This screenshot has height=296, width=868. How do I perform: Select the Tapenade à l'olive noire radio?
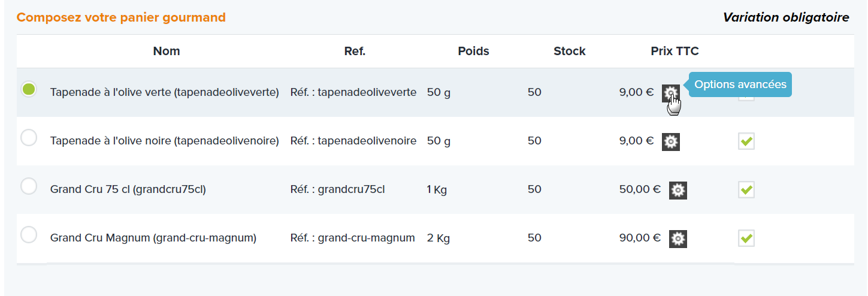[x=29, y=138]
